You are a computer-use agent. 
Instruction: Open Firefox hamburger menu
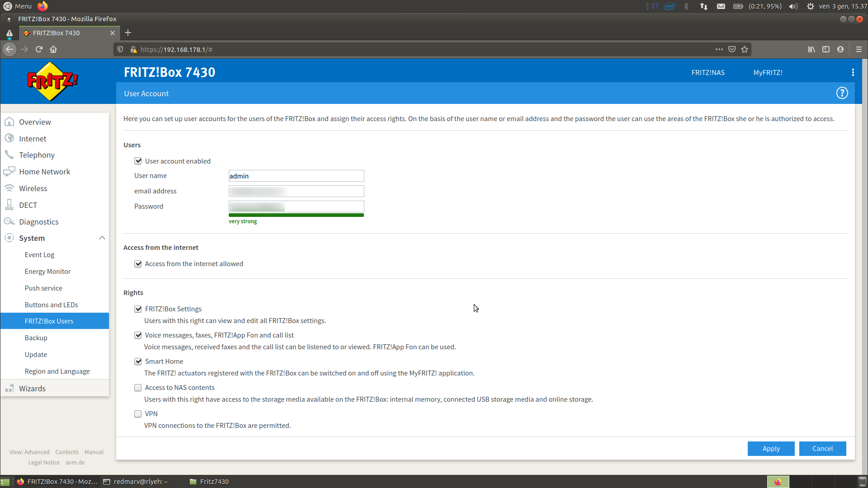tap(859, 49)
